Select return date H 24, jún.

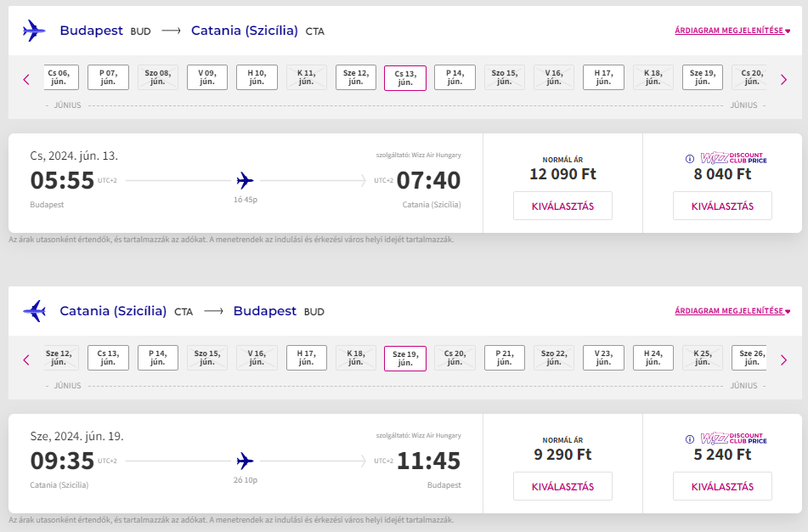[x=653, y=358]
